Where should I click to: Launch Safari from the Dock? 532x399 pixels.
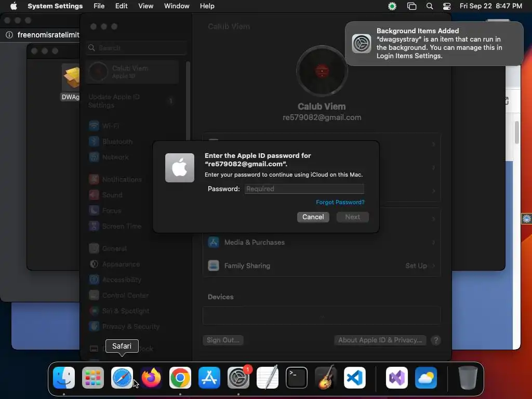(122, 378)
